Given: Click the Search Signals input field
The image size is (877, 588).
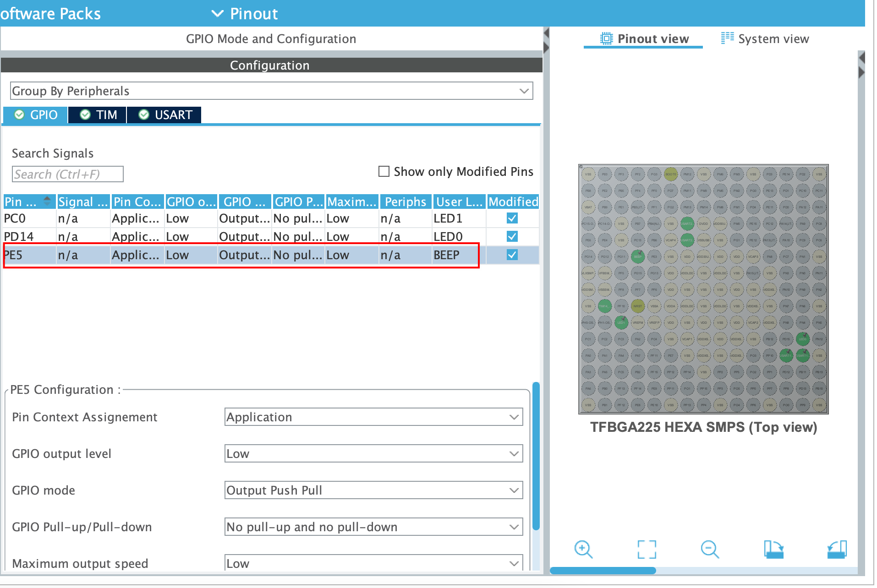Looking at the screenshot, I should click(67, 174).
